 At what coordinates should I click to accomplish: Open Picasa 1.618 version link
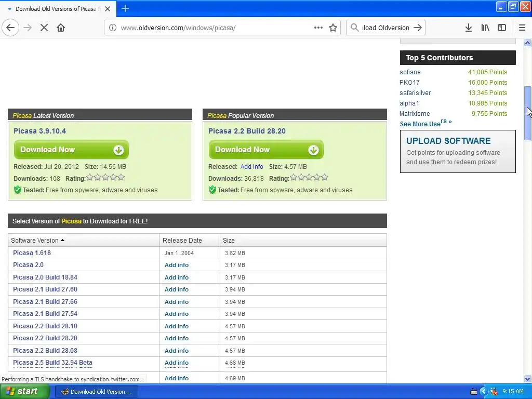32,253
